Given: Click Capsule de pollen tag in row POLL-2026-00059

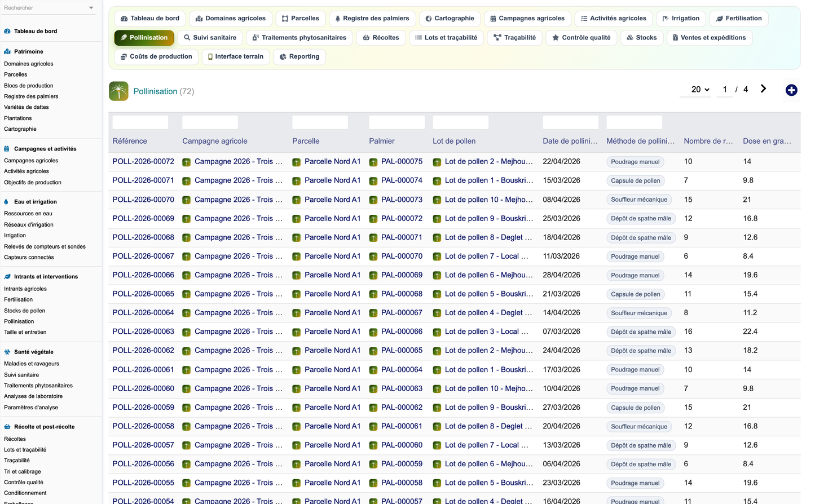Looking at the screenshot, I should tap(636, 408).
